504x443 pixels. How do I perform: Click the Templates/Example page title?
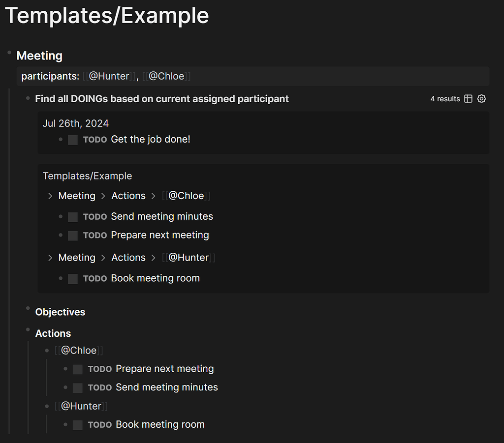coord(107,16)
